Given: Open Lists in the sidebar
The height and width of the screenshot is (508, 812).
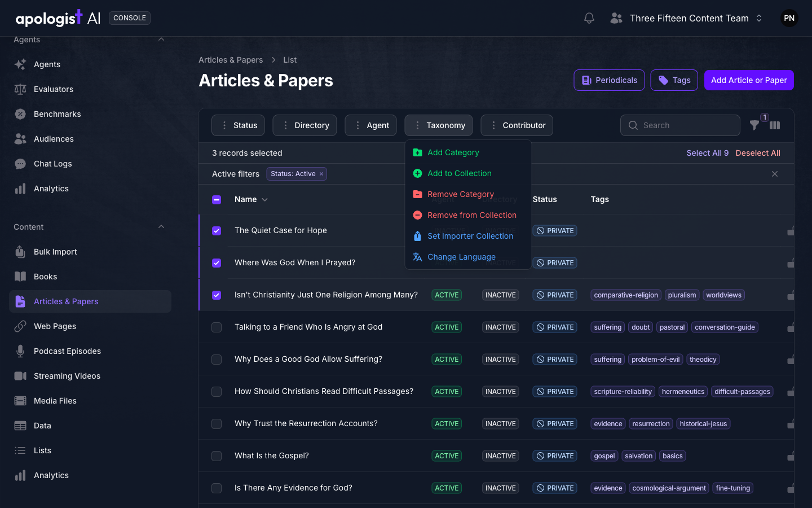Looking at the screenshot, I should [90, 450].
